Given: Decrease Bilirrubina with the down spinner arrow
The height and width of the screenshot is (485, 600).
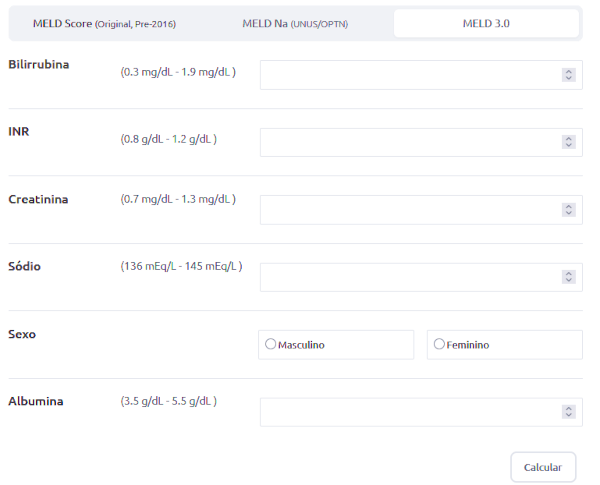Looking at the screenshot, I should [568, 79].
